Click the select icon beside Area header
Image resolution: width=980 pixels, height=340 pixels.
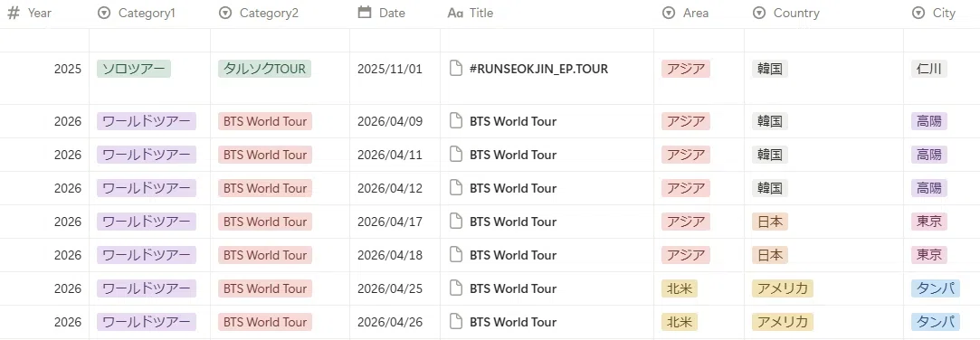670,14
